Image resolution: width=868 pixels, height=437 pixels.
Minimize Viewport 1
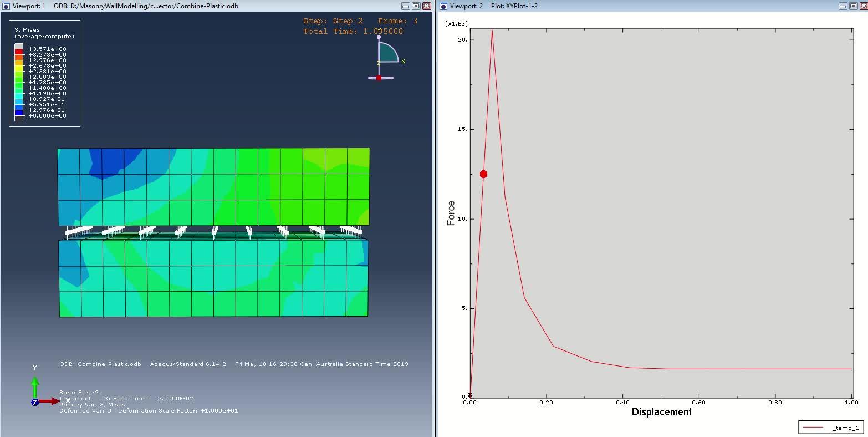point(406,6)
